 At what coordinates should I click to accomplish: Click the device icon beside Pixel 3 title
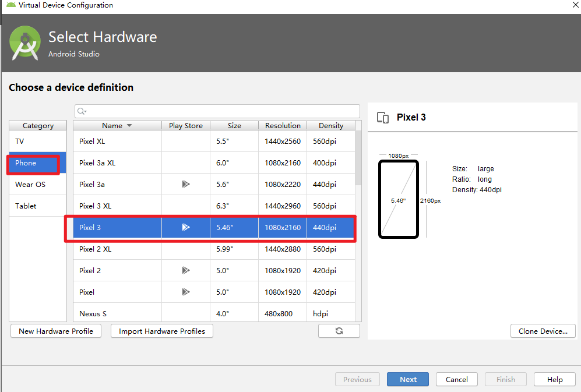pos(383,118)
